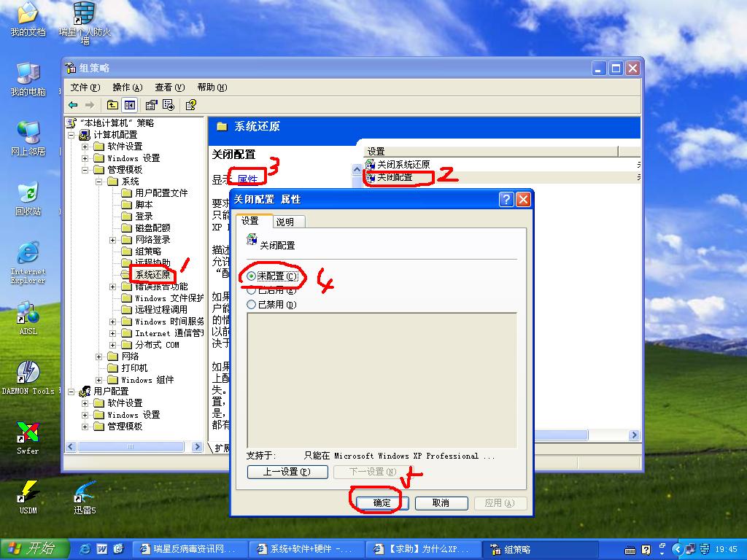Switch to 【求助】为什么XP taskbar window
This screenshot has height=560, width=747.
[423, 549]
